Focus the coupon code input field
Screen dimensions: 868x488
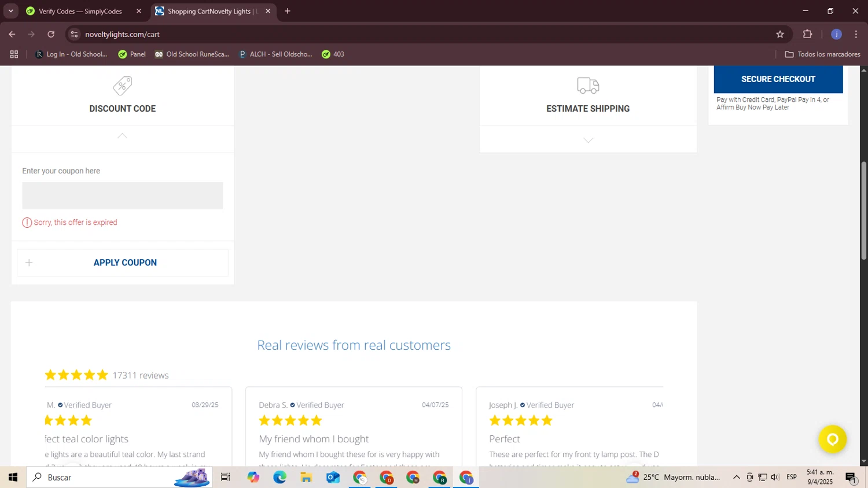point(123,196)
